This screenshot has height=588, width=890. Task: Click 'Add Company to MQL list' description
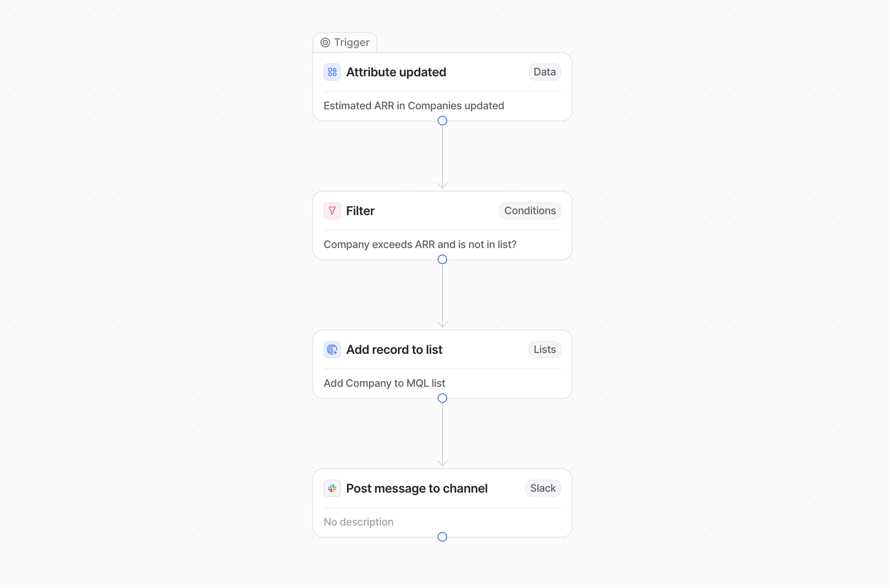click(384, 383)
